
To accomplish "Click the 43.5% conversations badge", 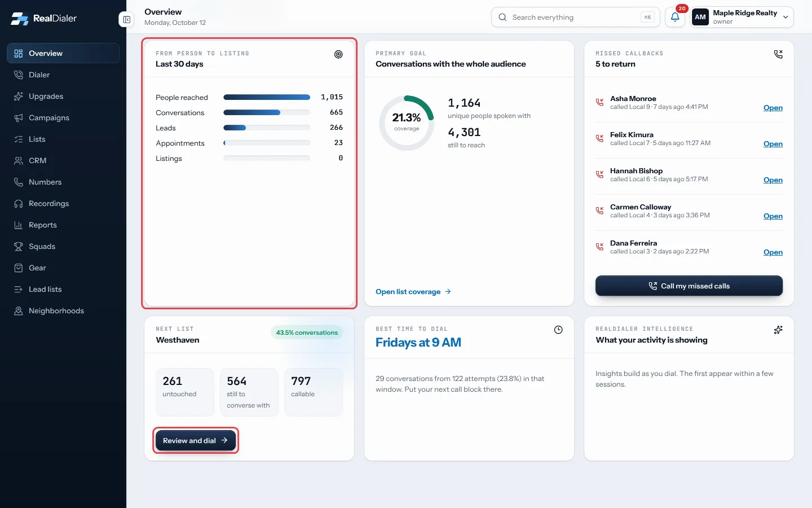I will (307, 332).
